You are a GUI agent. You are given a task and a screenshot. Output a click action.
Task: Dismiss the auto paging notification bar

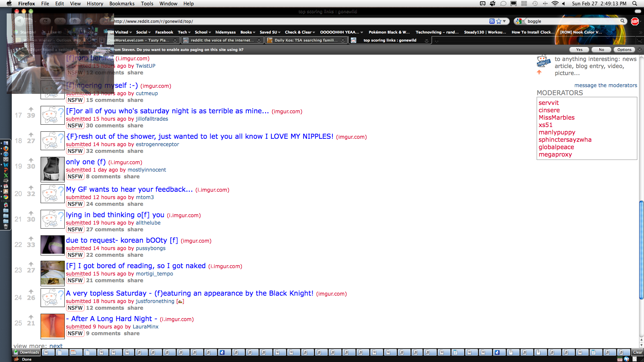tap(640, 50)
